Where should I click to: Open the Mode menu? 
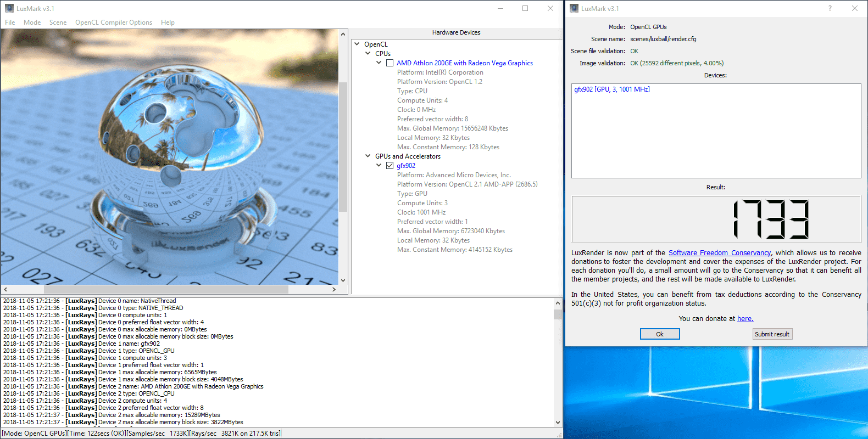[x=32, y=22]
